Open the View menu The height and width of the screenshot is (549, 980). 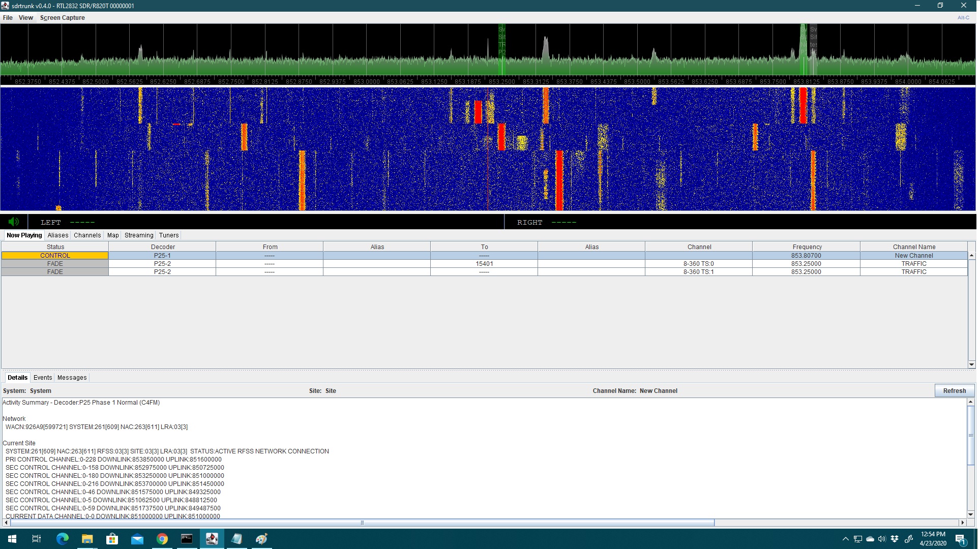click(x=25, y=17)
